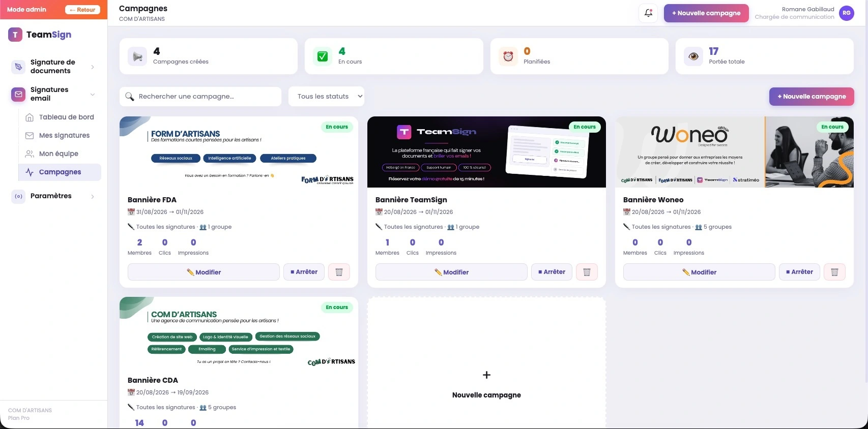The image size is (868, 429).
Task: Click the Bannière CDA campaign title
Action: [x=153, y=380]
